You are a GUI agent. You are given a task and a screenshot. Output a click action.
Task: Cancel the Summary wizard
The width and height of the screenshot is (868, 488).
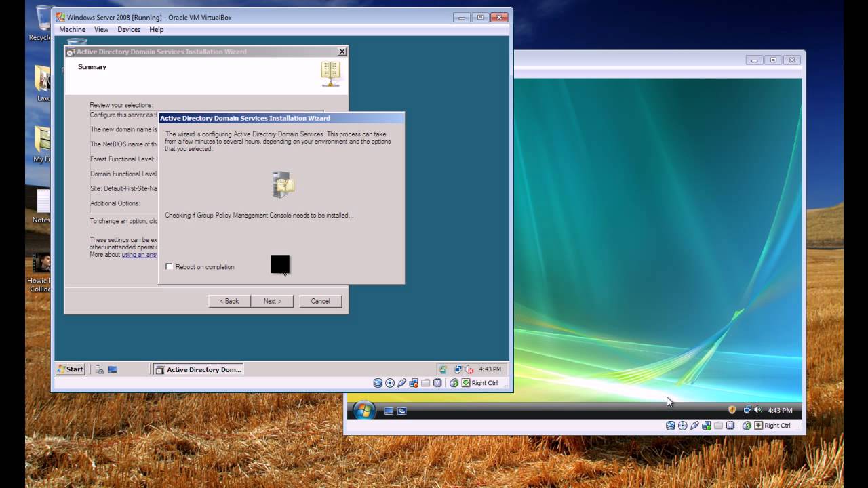click(320, 301)
